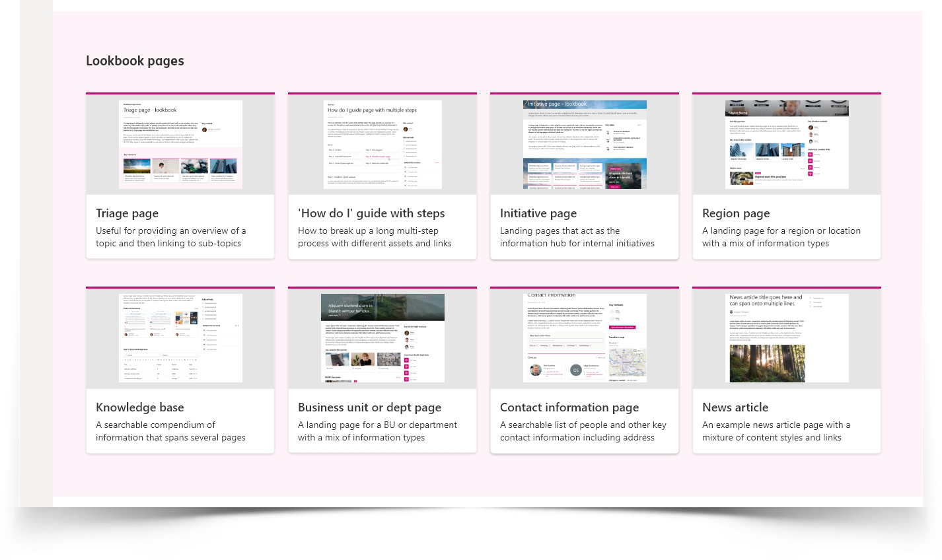This screenshot has width=942, height=560.
Task: Click 'Useful for providing an overview' description
Action: [171, 237]
